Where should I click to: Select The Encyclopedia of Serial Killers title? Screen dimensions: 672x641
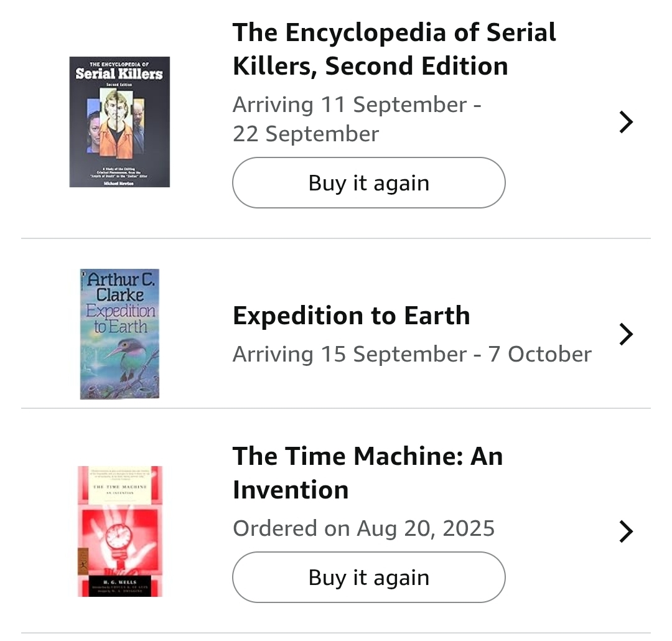tap(394, 49)
